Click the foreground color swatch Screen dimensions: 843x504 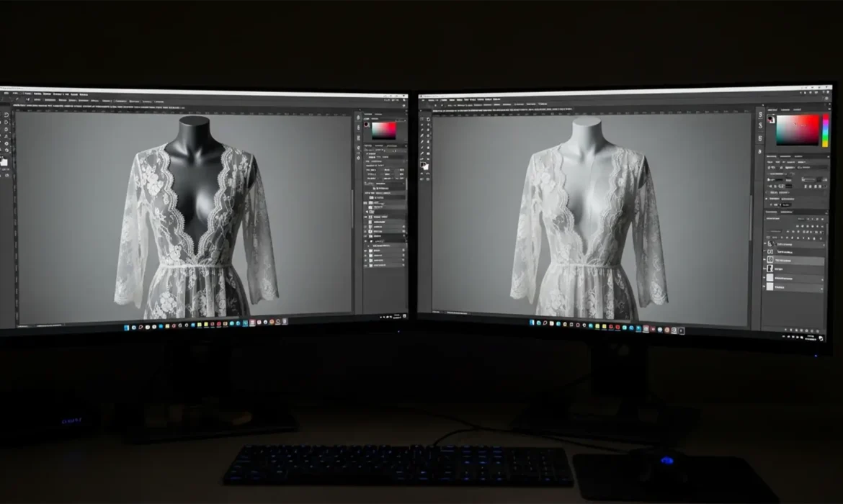pyautogui.click(x=770, y=119)
